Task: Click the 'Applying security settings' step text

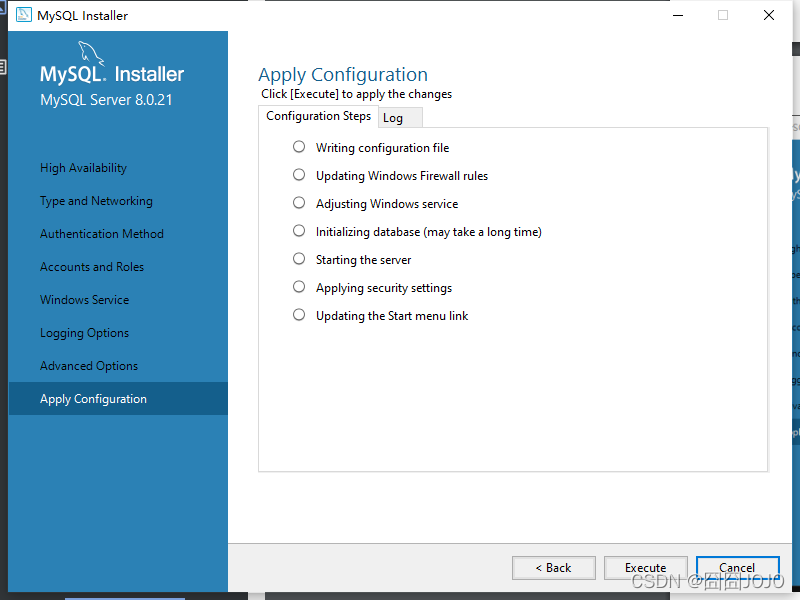Action: click(384, 288)
